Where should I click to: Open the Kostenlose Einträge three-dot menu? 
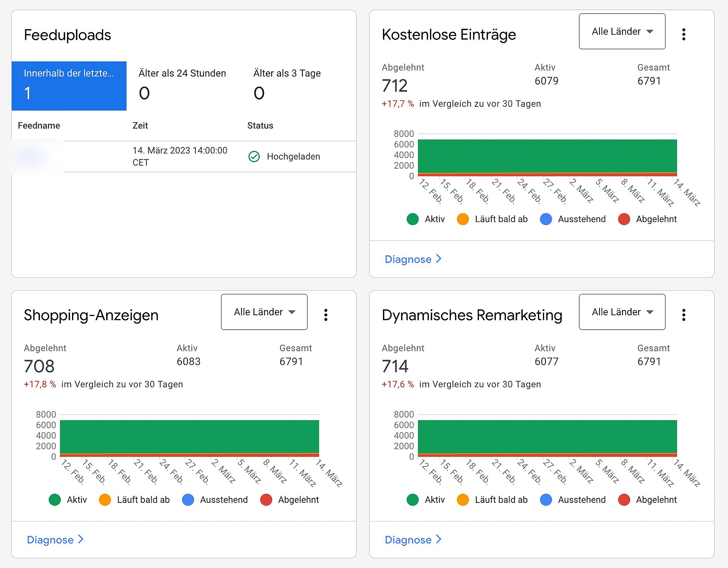click(684, 34)
